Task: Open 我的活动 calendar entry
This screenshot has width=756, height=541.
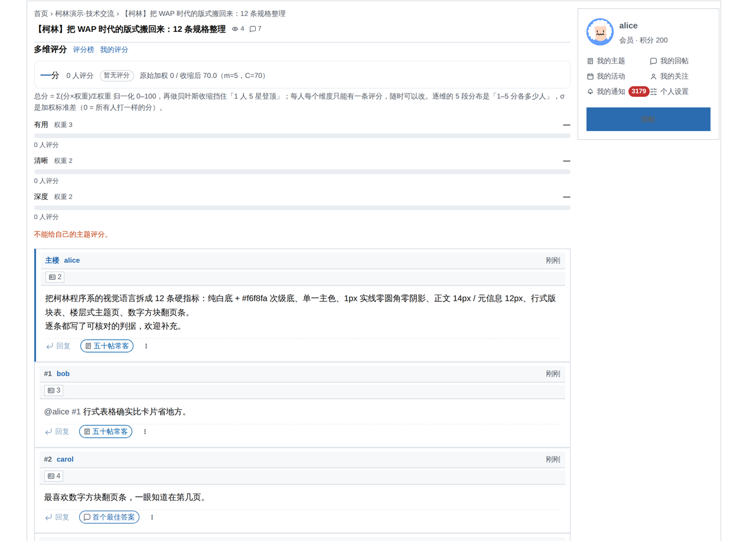Action: click(606, 76)
